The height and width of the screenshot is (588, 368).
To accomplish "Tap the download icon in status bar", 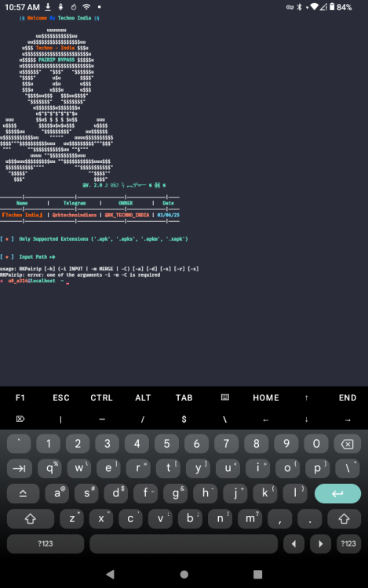I will (48, 7).
